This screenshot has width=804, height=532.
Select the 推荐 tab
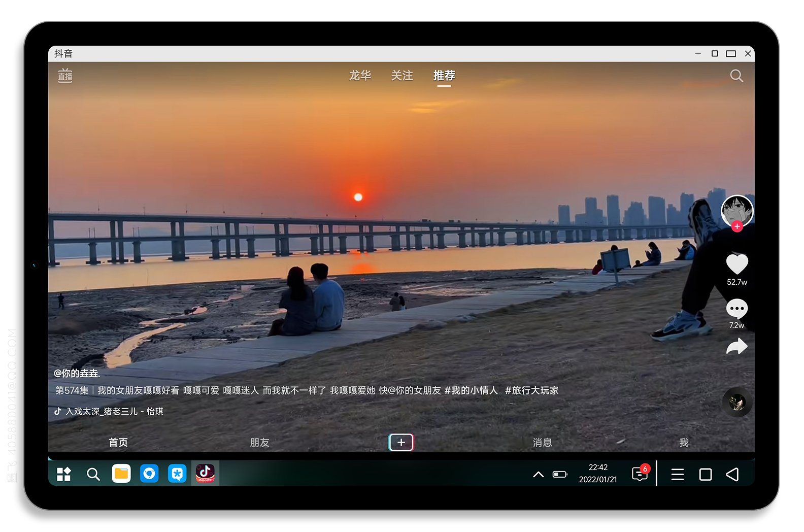tap(444, 76)
